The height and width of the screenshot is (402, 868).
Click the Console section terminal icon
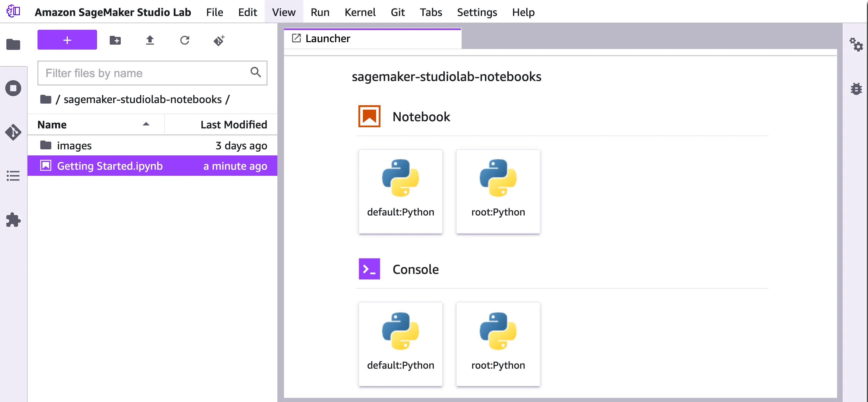coord(369,269)
